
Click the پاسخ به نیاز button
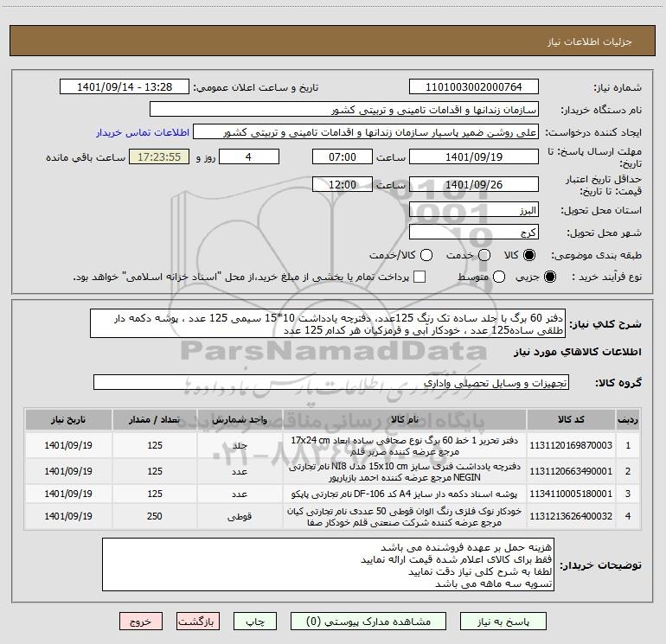pos(503,622)
